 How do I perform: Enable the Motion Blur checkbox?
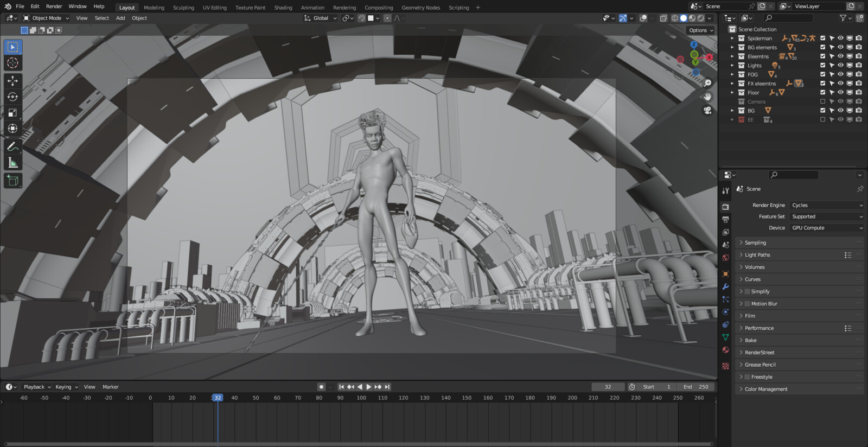[x=747, y=304]
